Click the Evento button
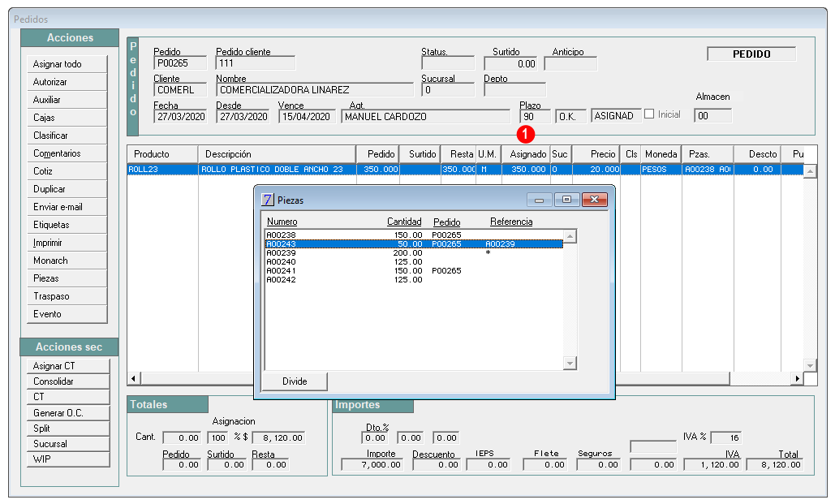Viewport: 835px width, 504px height. pyautogui.click(x=67, y=314)
